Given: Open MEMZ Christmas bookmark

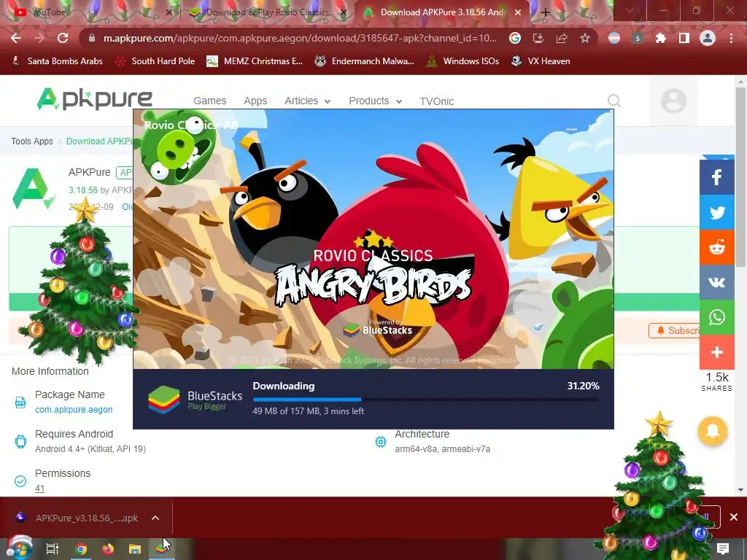Looking at the screenshot, I should pos(255,61).
